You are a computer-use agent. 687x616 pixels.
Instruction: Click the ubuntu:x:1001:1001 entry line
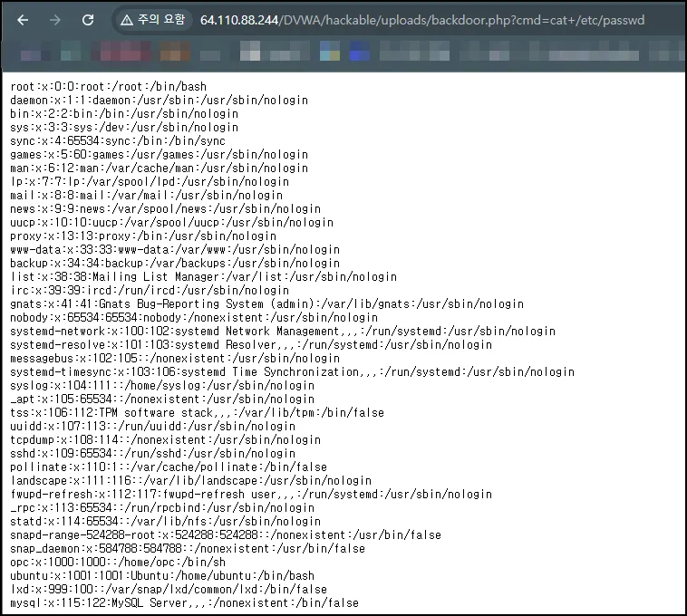coord(162,575)
